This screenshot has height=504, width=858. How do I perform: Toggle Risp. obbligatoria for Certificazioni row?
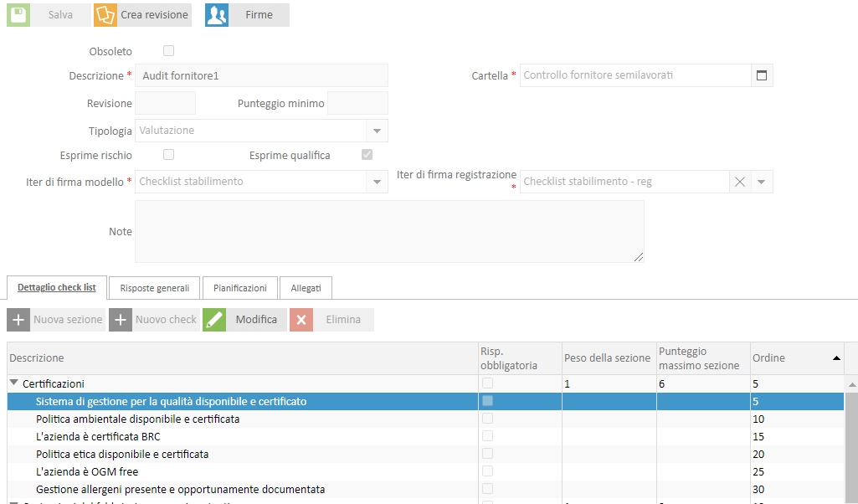pyautogui.click(x=487, y=383)
